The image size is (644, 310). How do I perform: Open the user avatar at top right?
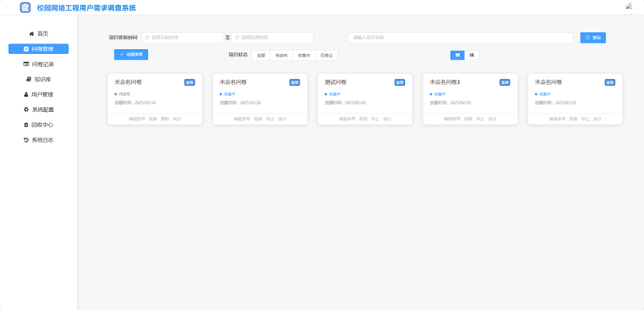[630, 7]
